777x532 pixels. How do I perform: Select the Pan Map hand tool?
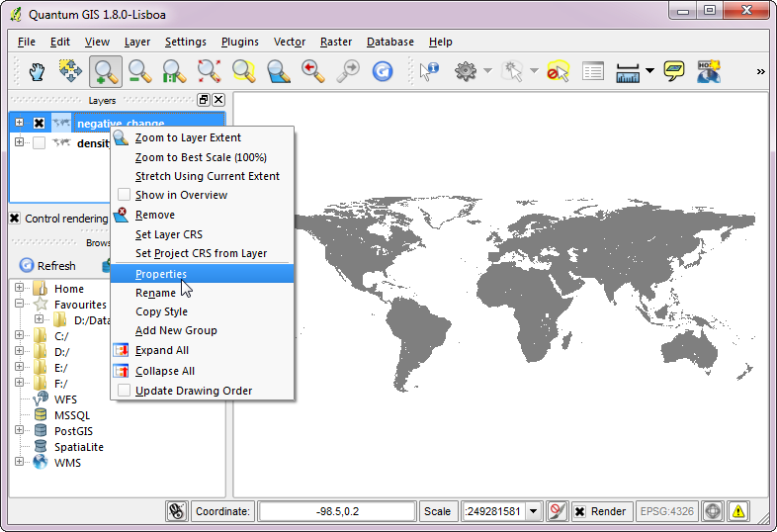pos(37,71)
